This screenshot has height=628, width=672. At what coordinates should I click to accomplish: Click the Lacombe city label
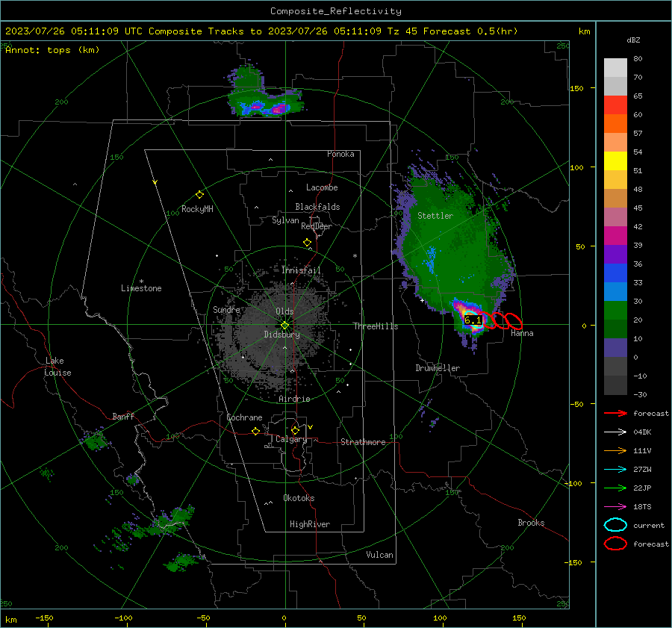[x=322, y=187]
